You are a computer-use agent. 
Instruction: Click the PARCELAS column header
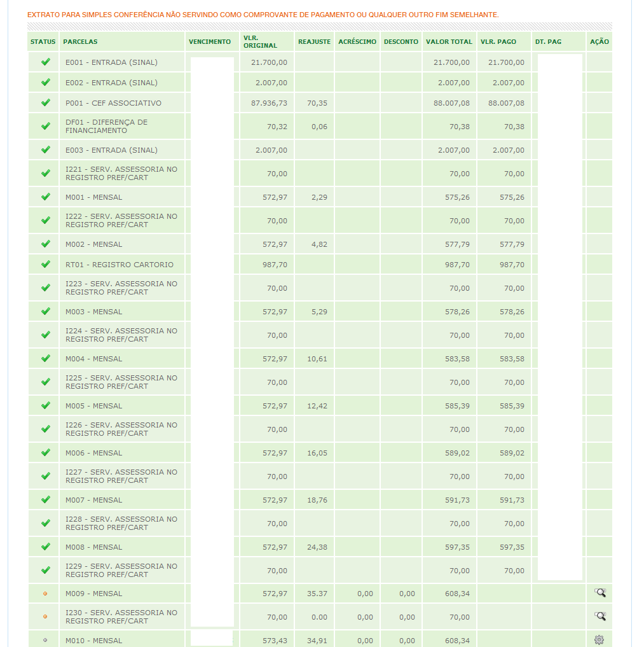(80, 42)
